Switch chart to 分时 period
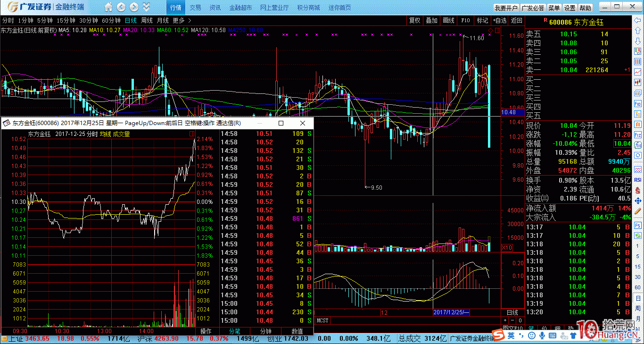644x344 pixels. pos(8,20)
